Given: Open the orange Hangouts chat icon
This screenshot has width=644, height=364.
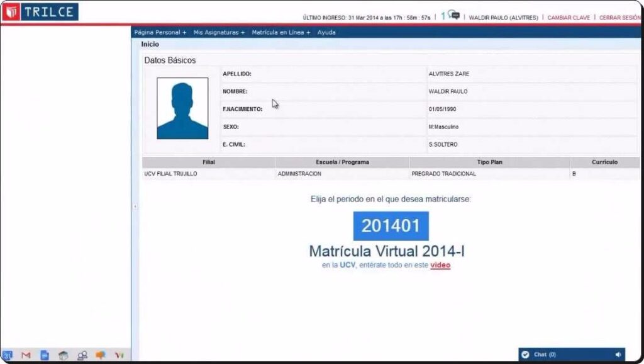Looking at the screenshot, I should [x=101, y=355].
